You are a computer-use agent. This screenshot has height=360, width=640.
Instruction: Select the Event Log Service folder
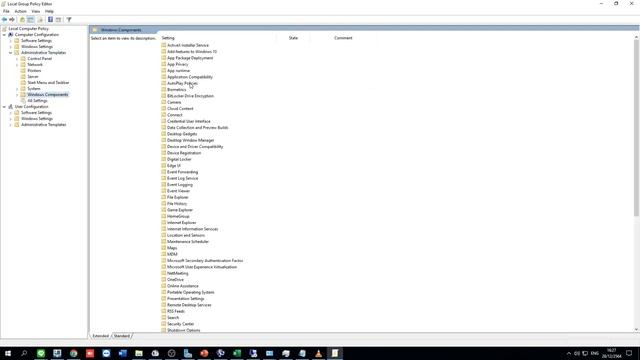click(182, 178)
